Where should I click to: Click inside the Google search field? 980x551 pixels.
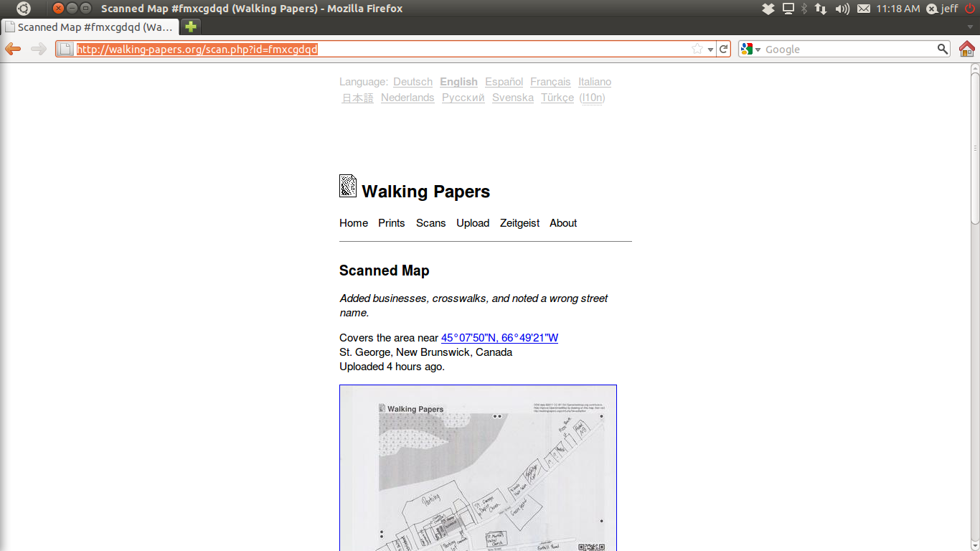[847, 50]
